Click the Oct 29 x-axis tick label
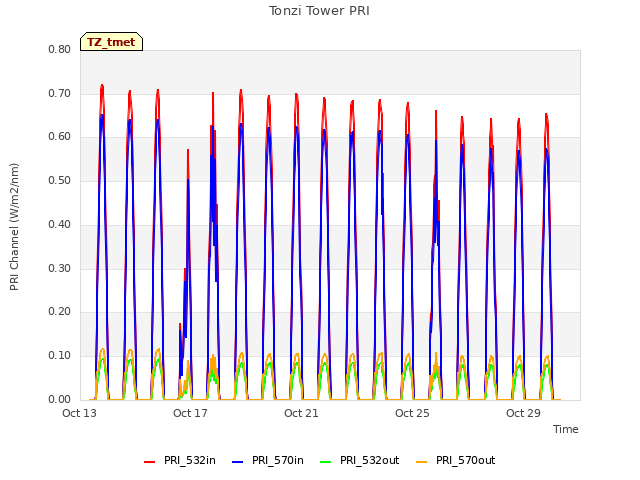 pos(523,413)
